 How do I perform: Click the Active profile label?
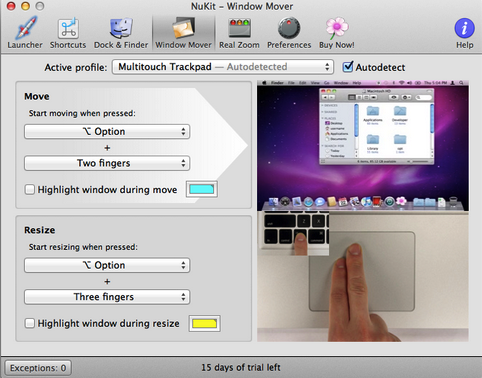[x=76, y=67]
